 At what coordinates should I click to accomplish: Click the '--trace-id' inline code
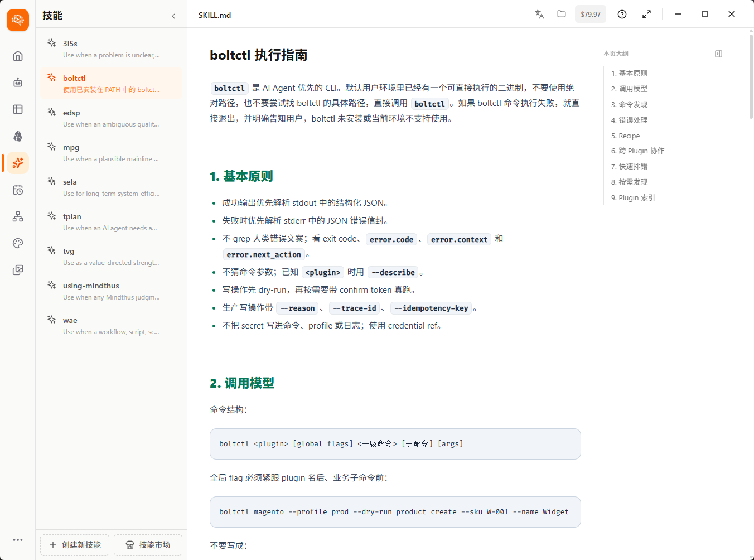(x=355, y=308)
